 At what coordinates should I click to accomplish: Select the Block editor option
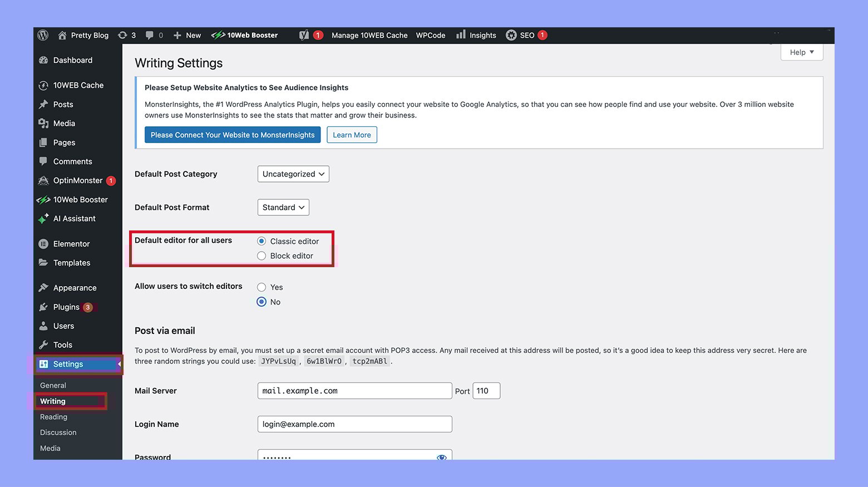pos(262,255)
